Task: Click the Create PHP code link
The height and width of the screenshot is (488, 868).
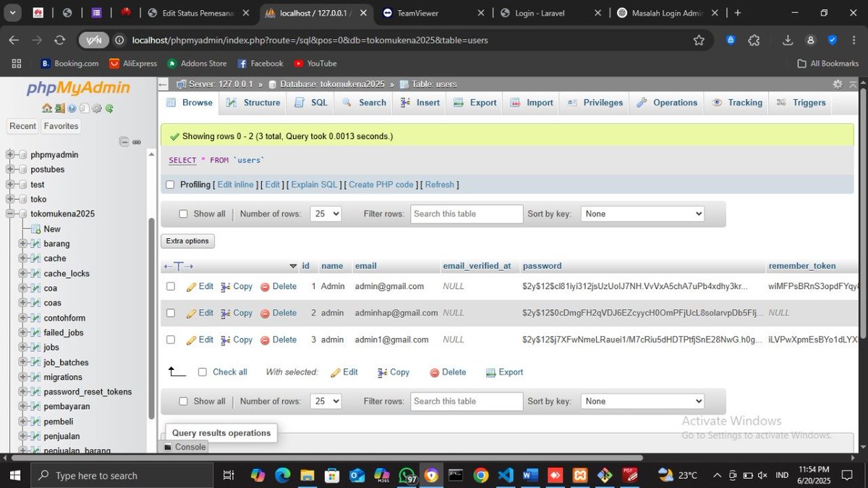Action: click(x=380, y=185)
